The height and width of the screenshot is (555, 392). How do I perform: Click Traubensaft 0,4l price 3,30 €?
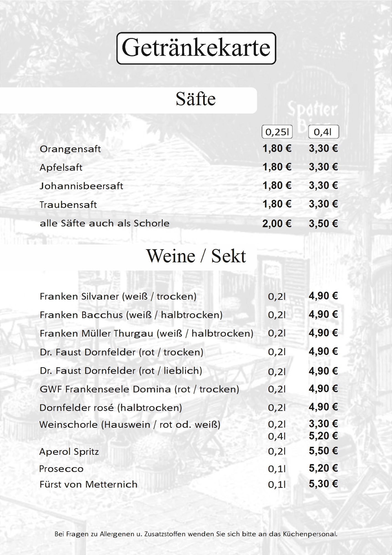click(324, 204)
